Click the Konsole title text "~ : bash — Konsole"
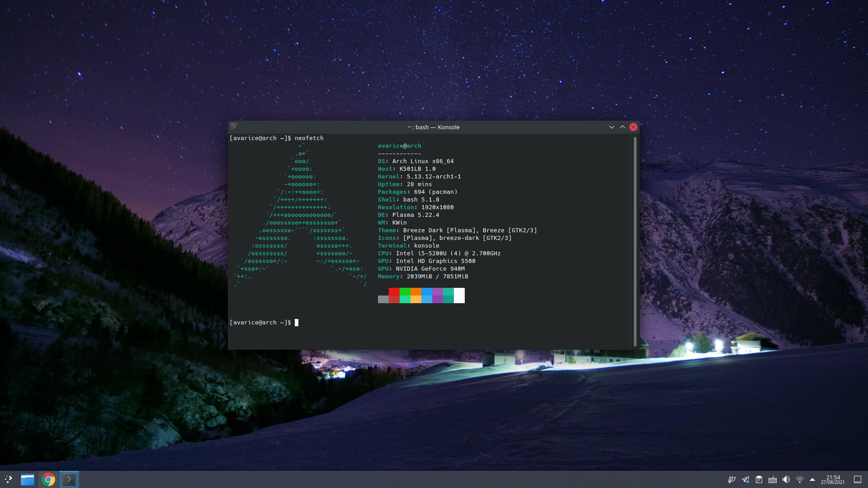868x488 pixels. [x=434, y=127]
